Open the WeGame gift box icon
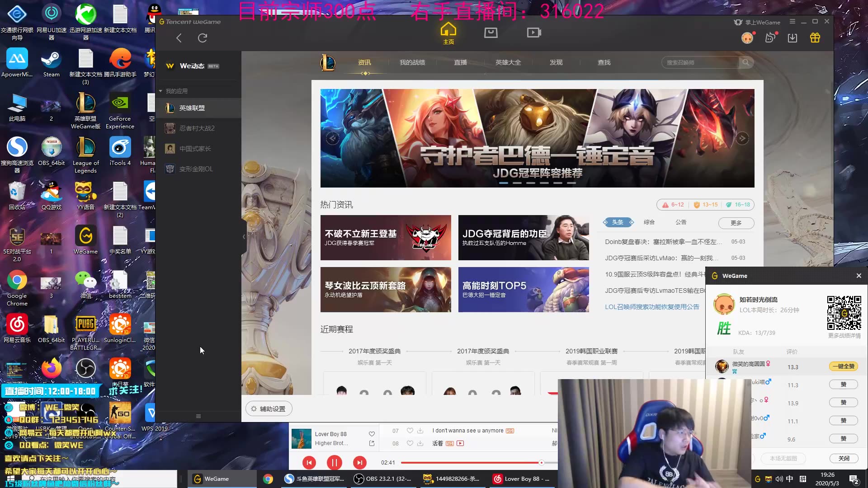Viewport: 868px width, 488px height. (x=815, y=38)
